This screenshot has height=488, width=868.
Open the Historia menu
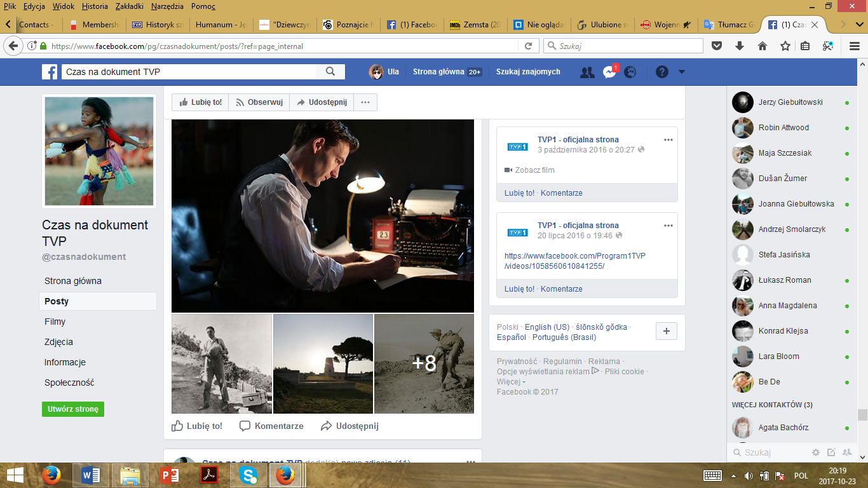coord(95,6)
